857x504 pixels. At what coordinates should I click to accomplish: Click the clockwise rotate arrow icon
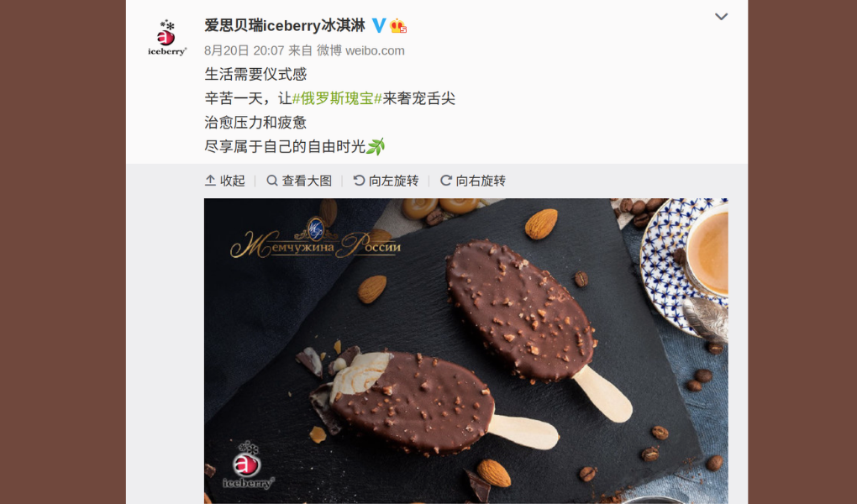[446, 181]
